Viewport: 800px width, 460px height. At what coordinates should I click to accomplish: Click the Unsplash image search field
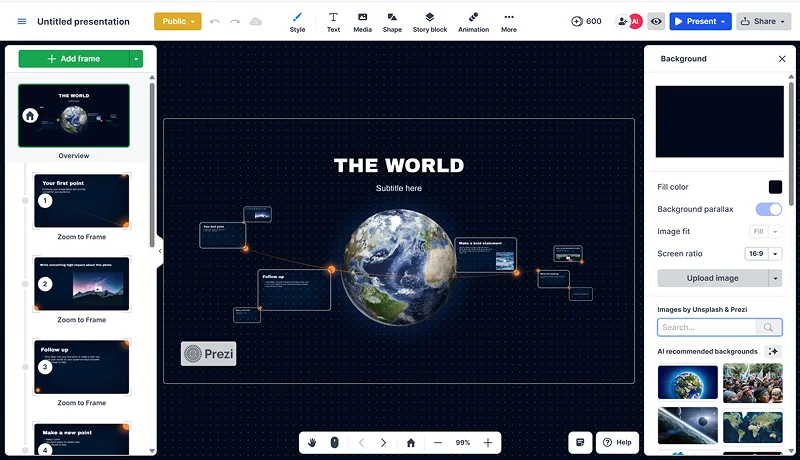[x=707, y=327]
